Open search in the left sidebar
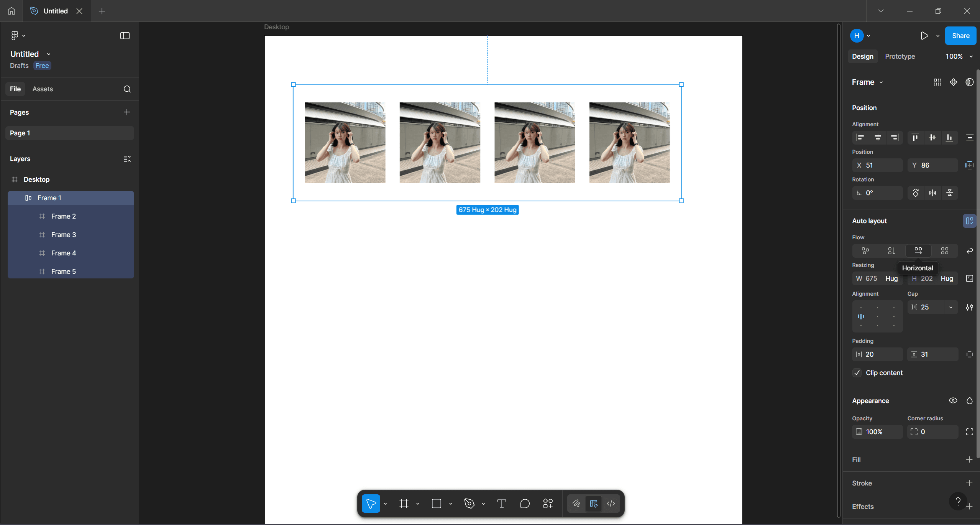Image resolution: width=980 pixels, height=525 pixels. point(127,89)
